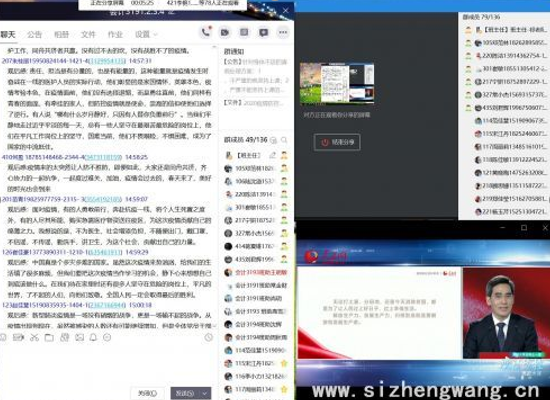The width and height of the screenshot is (550, 400).
Task: Click star icon on member row 115
Action: 284,363
